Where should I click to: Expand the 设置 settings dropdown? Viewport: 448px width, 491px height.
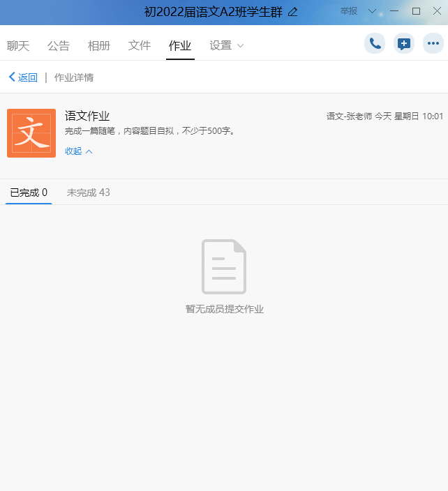[x=227, y=46]
